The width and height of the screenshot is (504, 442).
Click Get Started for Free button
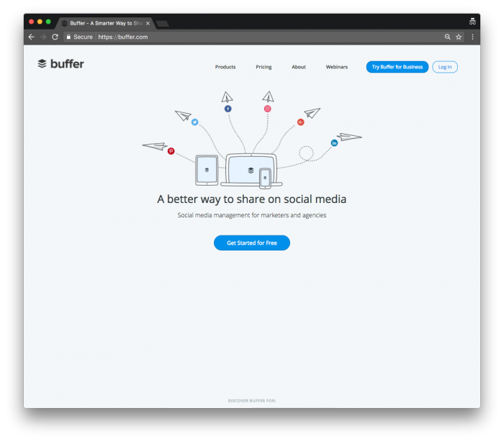tap(252, 243)
